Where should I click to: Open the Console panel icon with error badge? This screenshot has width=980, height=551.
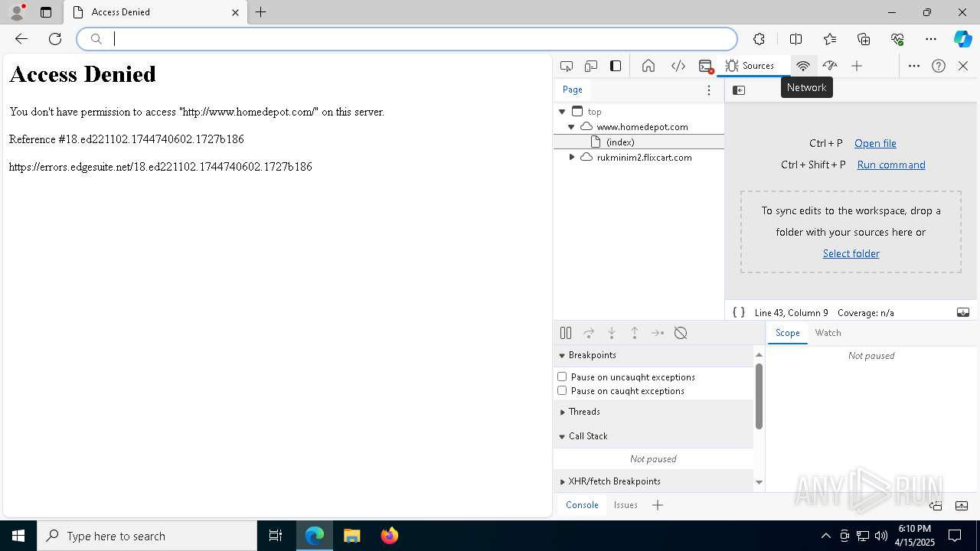(x=706, y=66)
